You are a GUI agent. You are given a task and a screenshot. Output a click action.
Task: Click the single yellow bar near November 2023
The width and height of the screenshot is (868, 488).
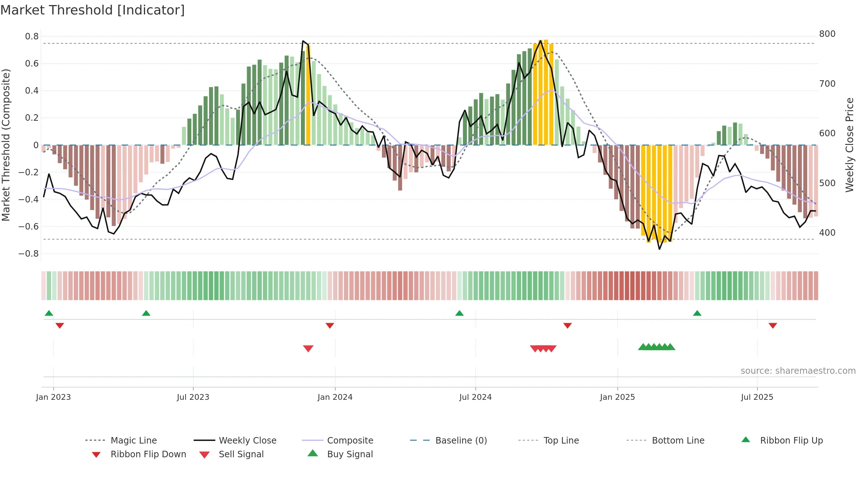point(308,95)
